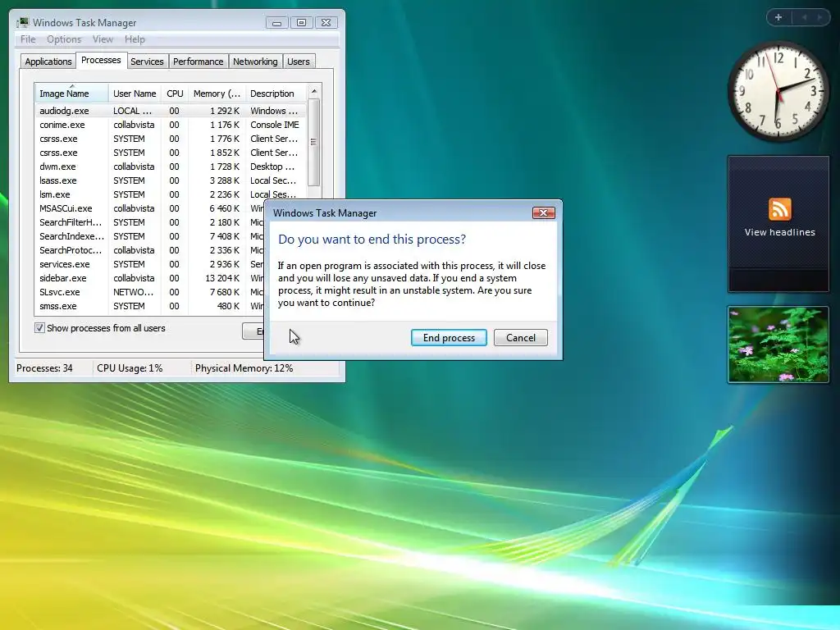Select the SearchFilterH... process

tap(150, 222)
